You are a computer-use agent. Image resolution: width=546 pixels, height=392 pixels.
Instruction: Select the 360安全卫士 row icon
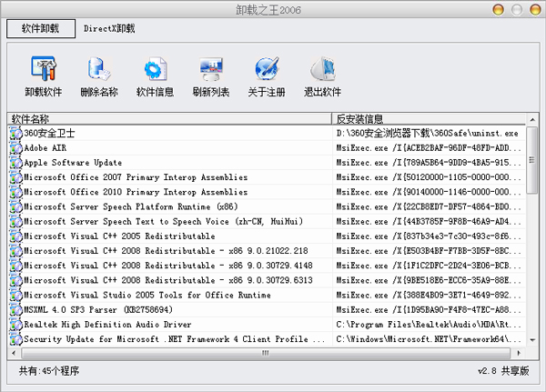pos(16,134)
